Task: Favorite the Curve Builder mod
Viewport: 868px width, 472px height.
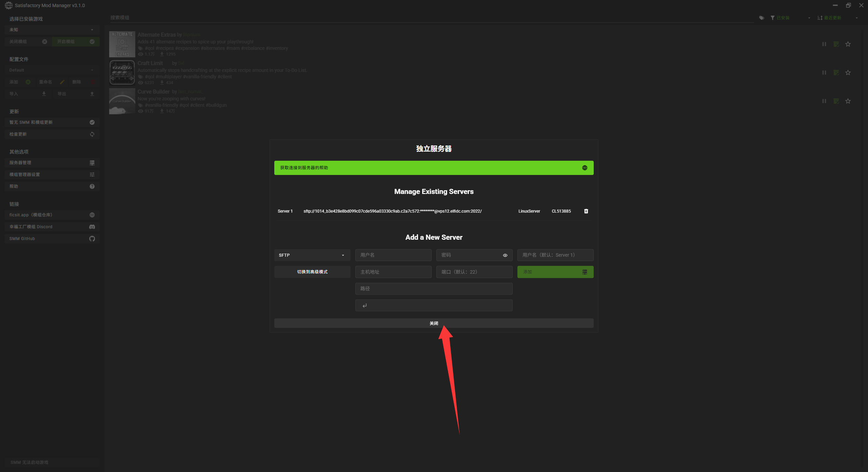Action: [848, 101]
